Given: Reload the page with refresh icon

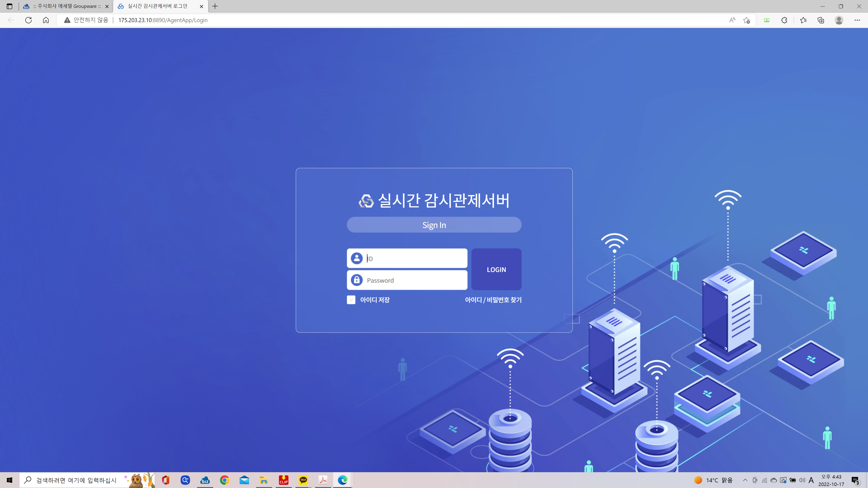Looking at the screenshot, I should tap(29, 20).
